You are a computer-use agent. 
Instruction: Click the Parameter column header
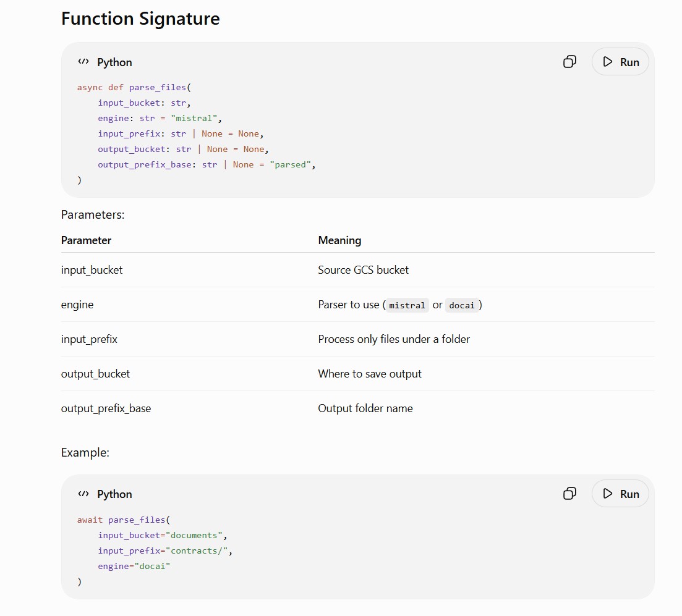[x=86, y=240]
